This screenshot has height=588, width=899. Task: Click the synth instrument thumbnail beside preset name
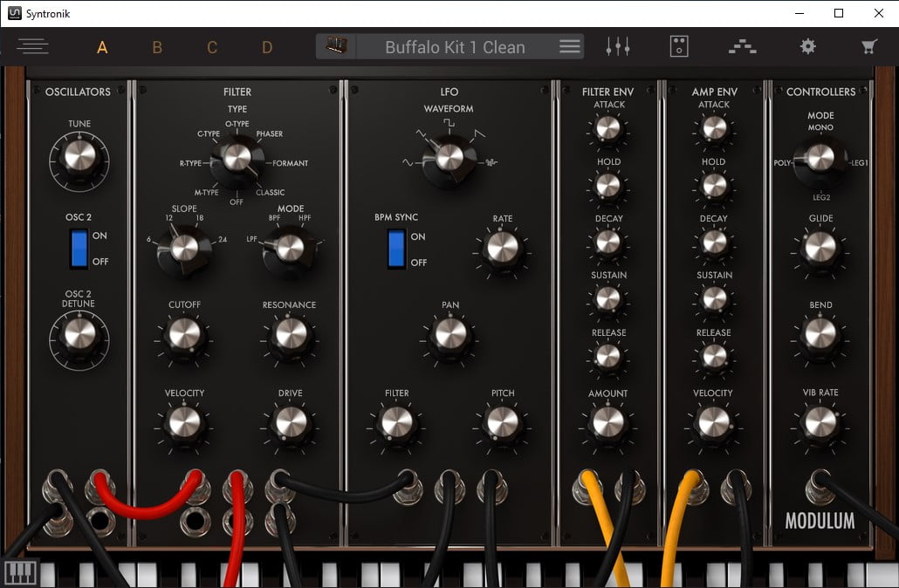(337, 46)
